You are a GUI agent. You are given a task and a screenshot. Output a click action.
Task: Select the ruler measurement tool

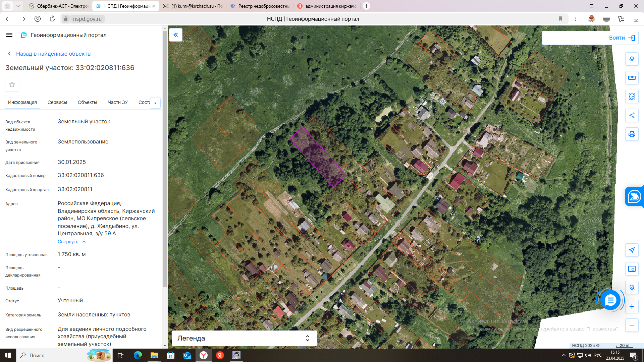pyautogui.click(x=632, y=78)
